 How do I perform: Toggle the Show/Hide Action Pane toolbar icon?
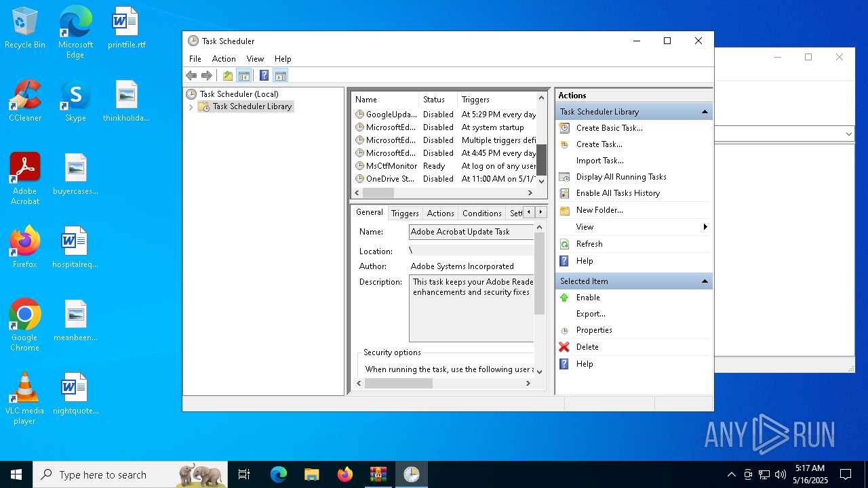click(x=281, y=75)
